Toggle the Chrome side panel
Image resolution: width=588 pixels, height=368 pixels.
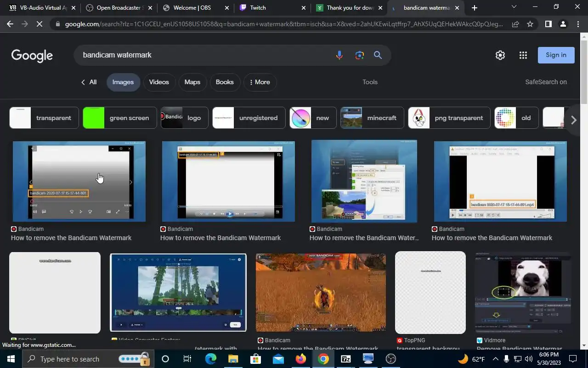pos(548,24)
